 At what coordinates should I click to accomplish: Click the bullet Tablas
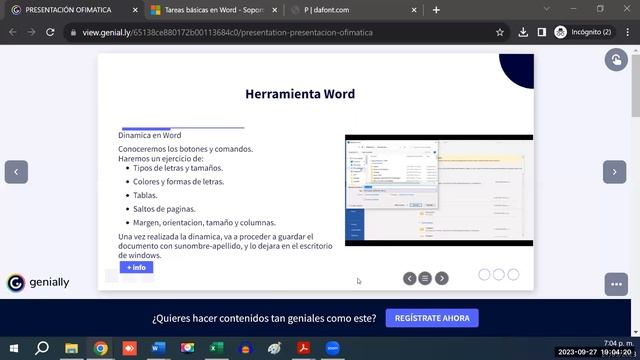(145, 195)
